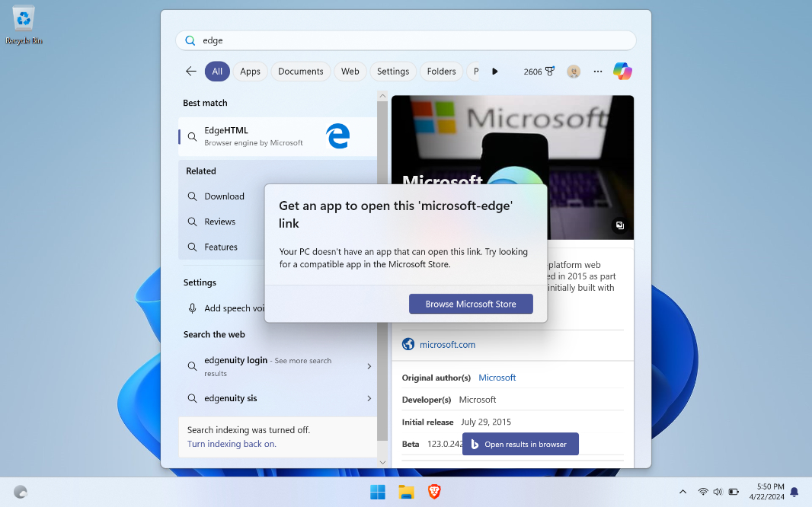Switch to the Folders filter tab
The image size is (812, 507).
click(441, 72)
